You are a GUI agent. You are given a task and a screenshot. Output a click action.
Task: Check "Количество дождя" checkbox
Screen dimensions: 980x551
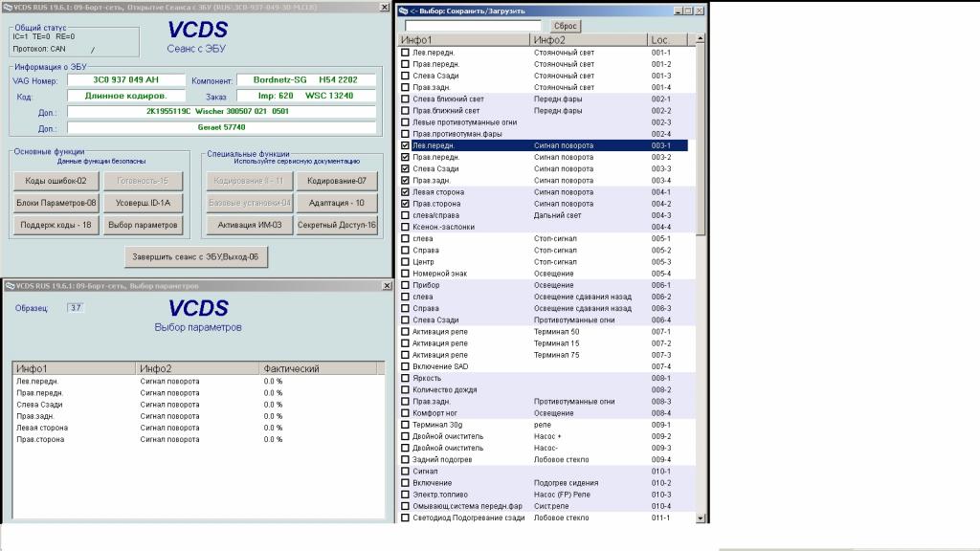coord(405,390)
